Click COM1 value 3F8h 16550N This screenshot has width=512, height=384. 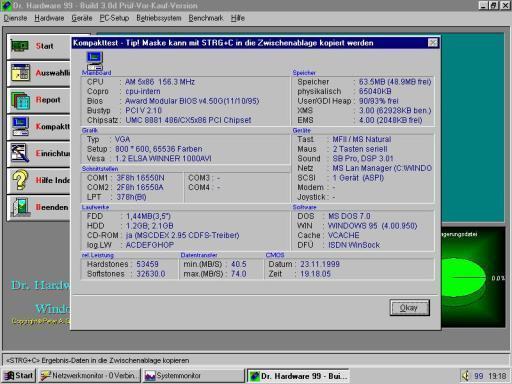(x=140, y=178)
